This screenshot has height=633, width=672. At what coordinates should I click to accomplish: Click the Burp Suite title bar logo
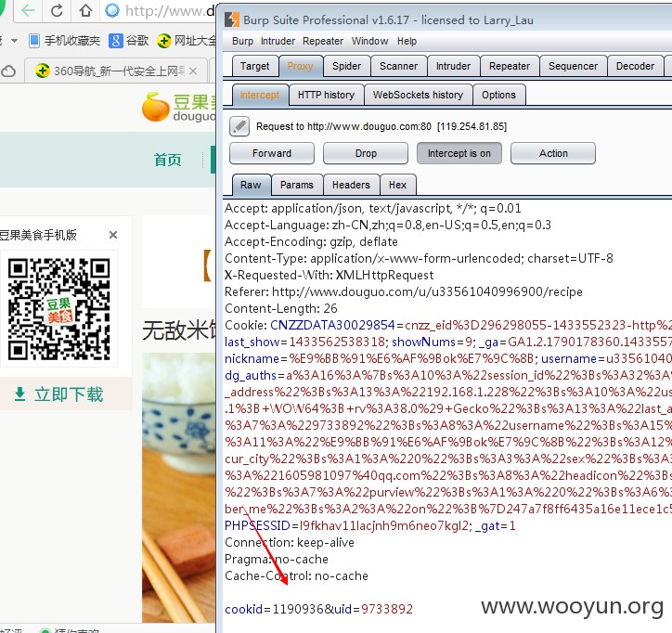tap(232, 19)
